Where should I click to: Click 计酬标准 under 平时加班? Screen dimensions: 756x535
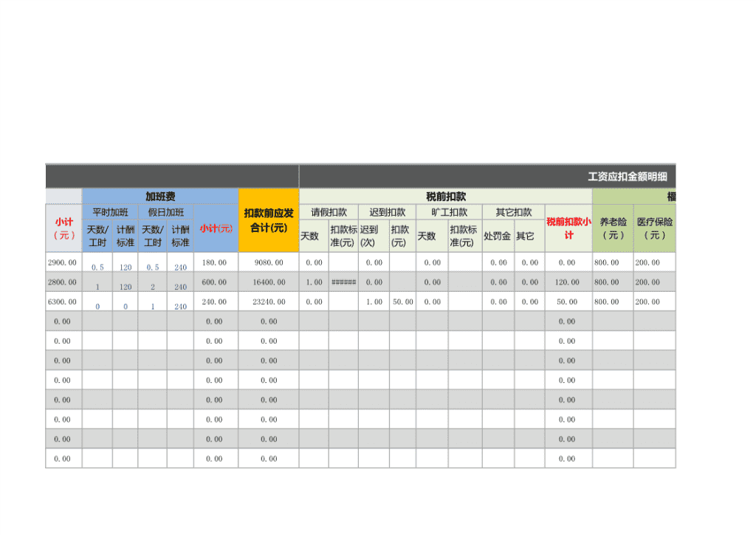coord(126,236)
